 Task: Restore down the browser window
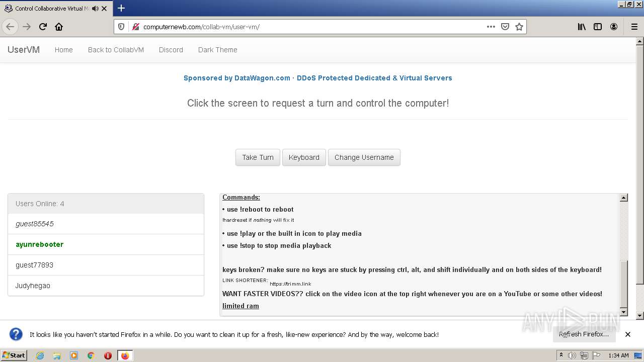[629, 4]
